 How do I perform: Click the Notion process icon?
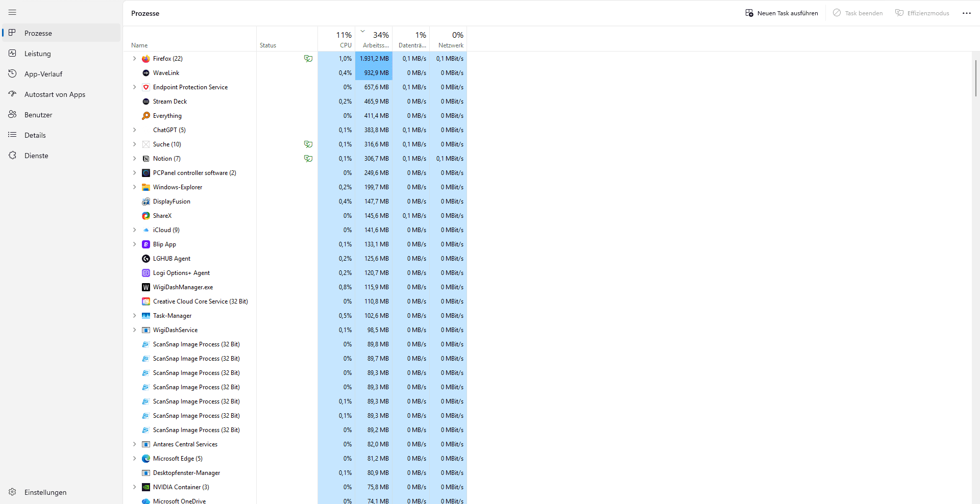coord(146,159)
